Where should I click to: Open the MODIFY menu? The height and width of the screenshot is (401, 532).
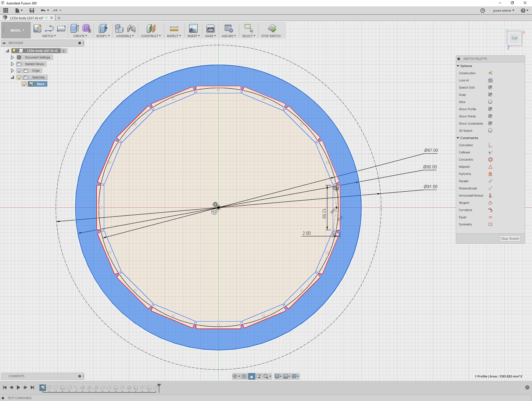(103, 36)
